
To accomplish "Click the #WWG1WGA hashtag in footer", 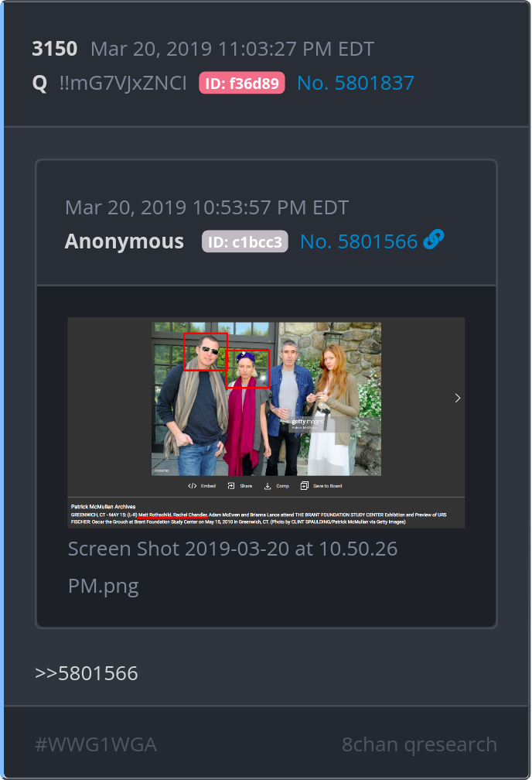I will [x=96, y=744].
